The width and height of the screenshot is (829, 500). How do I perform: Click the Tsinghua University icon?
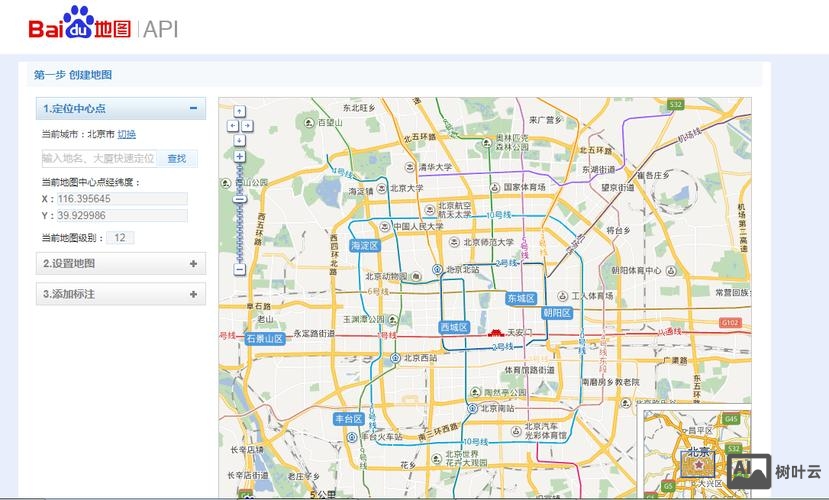[410, 167]
